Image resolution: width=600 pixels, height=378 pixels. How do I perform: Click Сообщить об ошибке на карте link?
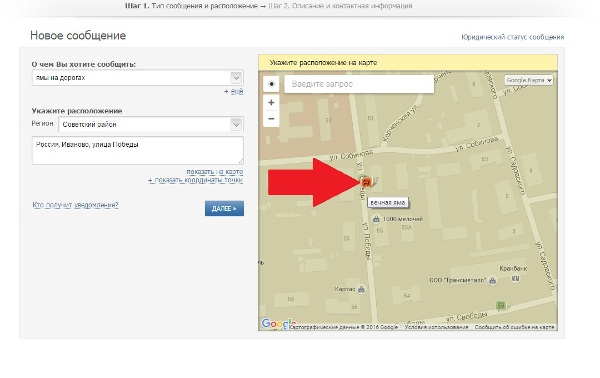(x=514, y=327)
